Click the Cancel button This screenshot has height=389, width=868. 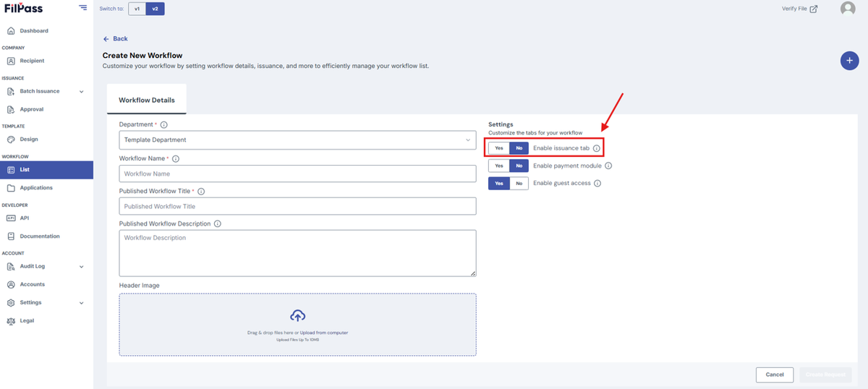click(x=775, y=375)
